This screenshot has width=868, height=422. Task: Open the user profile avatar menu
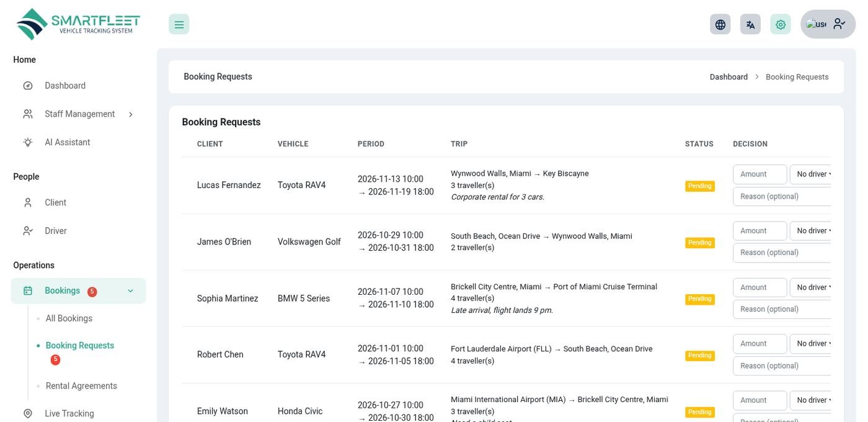click(828, 24)
